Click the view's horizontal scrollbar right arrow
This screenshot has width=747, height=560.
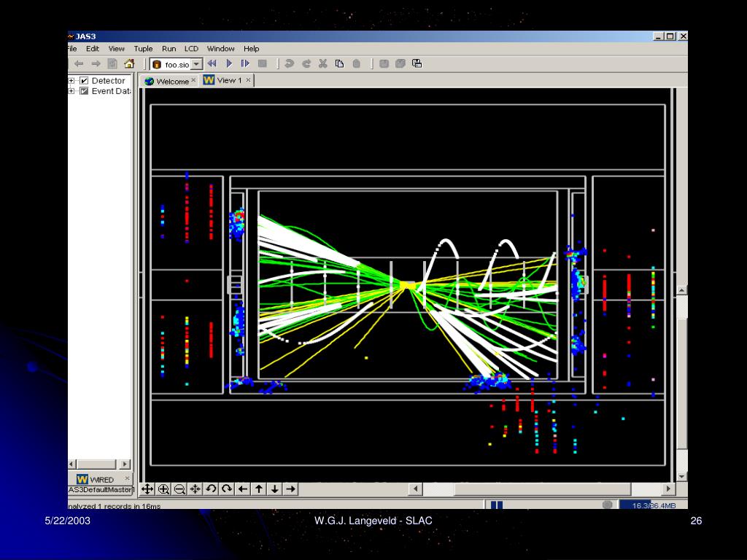click(668, 489)
